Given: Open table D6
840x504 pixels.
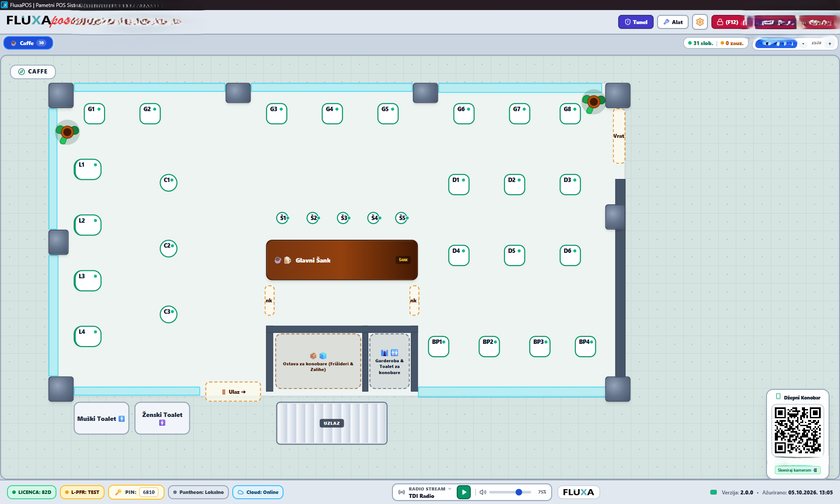Looking at the screenshot, I should point(570,255).
